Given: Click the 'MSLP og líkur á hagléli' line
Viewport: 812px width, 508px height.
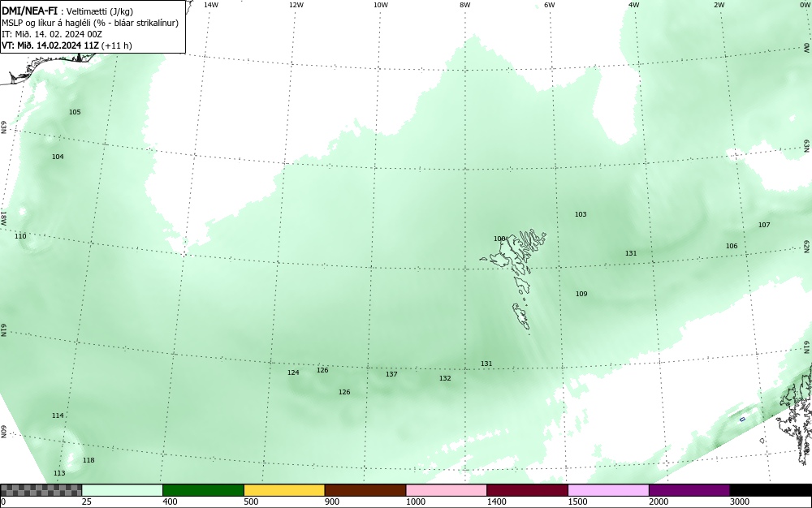Looking at the screenshot, I should point(90,23).
